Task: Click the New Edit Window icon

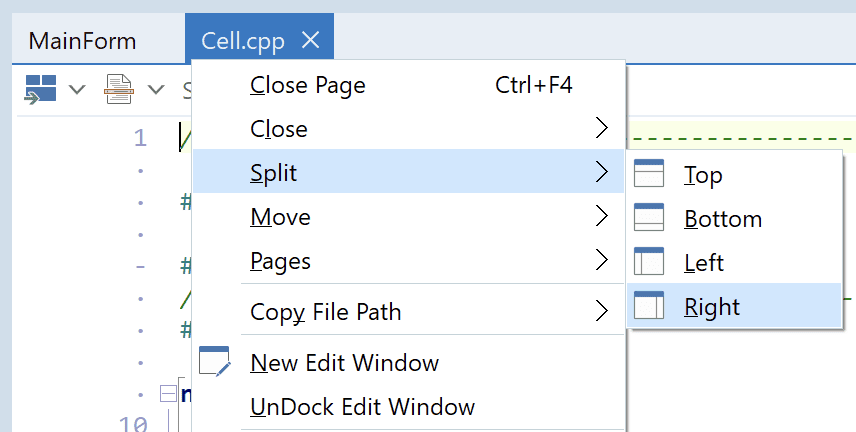Action: [215, 362]
